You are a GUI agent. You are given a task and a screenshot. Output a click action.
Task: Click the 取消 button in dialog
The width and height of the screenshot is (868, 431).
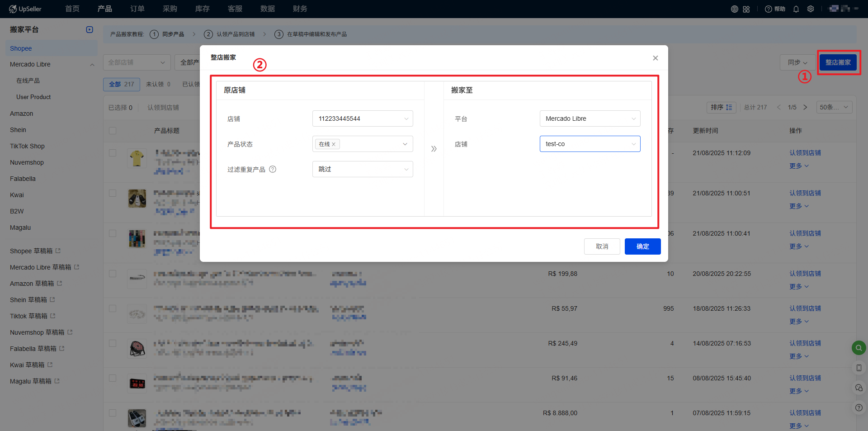click(x=602, y=246)
